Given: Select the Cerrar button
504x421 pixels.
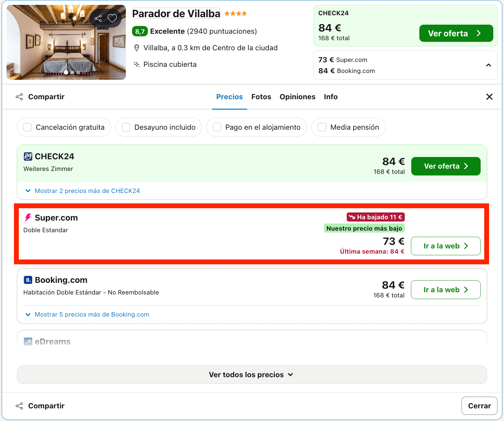Looking at the screenshot, I should (479, 406).
